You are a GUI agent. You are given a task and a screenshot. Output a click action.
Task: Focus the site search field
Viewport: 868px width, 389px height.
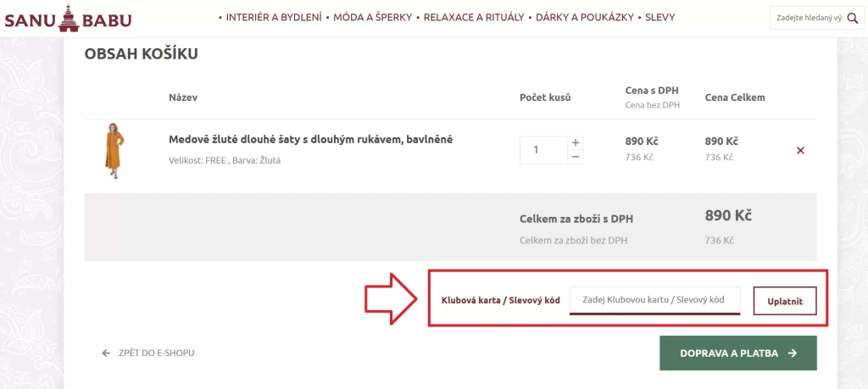click(809, 19)
